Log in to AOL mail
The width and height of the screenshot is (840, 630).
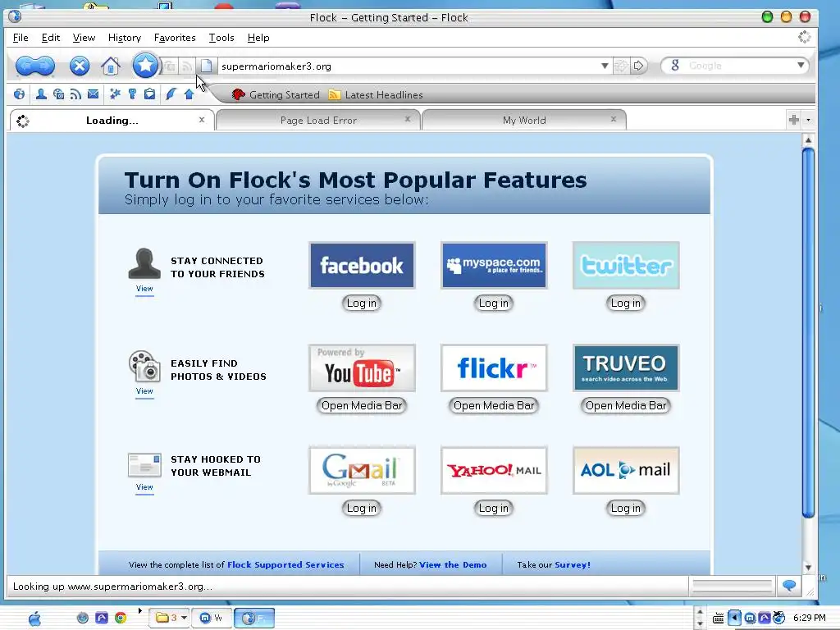coord(626,508)
